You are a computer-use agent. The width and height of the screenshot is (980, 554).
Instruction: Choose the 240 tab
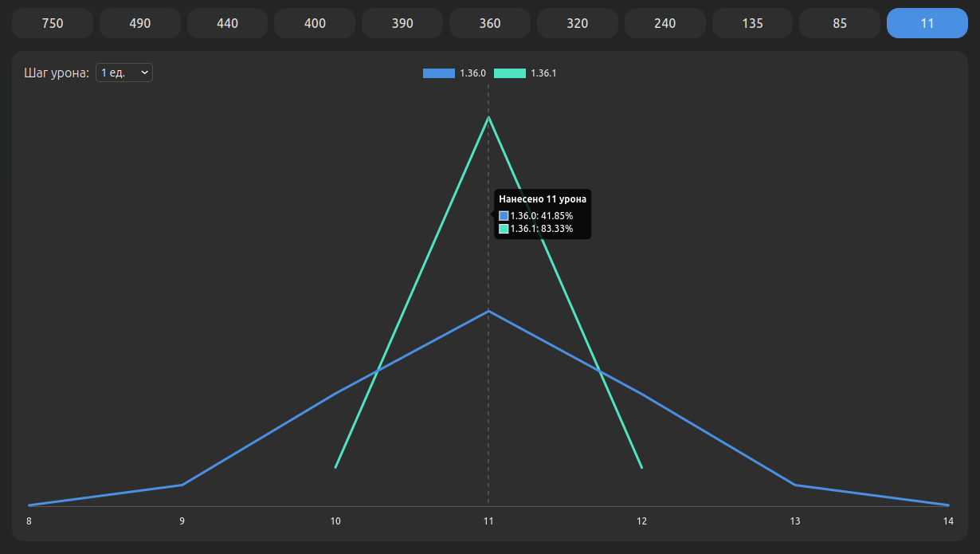click(665, 23)
